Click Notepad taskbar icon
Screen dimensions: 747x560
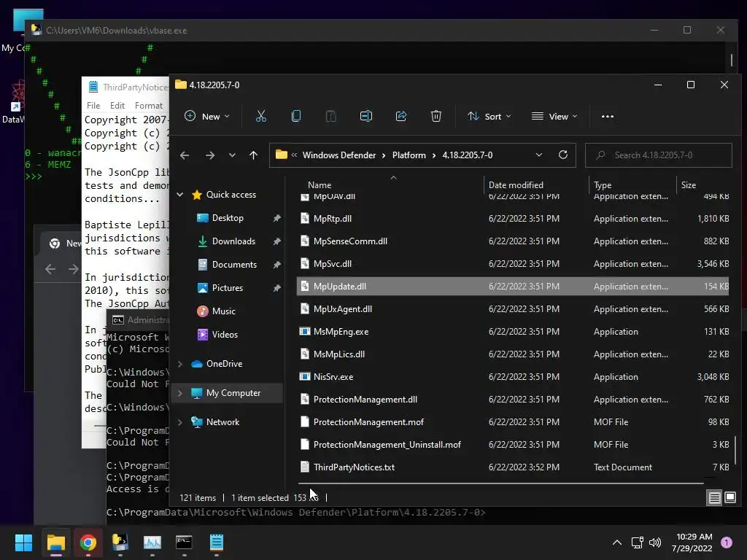coord(216,542)
